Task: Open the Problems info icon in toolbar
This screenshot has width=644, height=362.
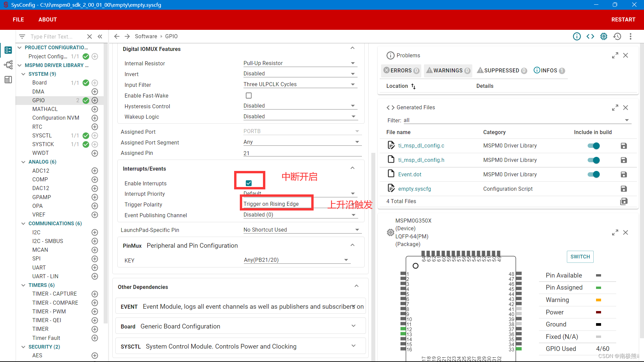Action: (x=577, y=36)
